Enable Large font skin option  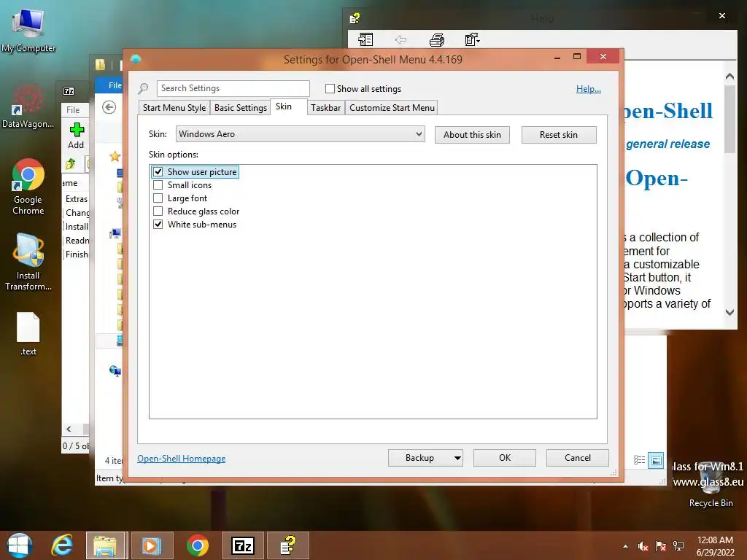(x=158, y=198)
